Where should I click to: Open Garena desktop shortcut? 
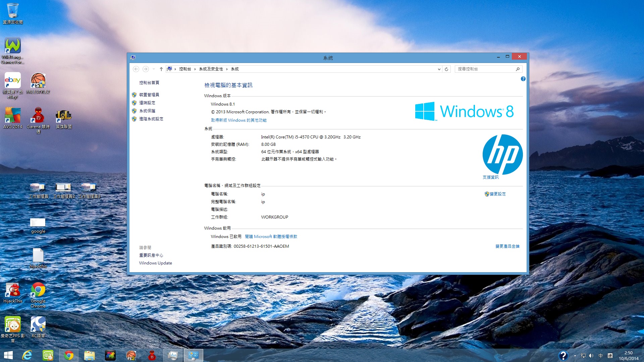pos(38,120)
